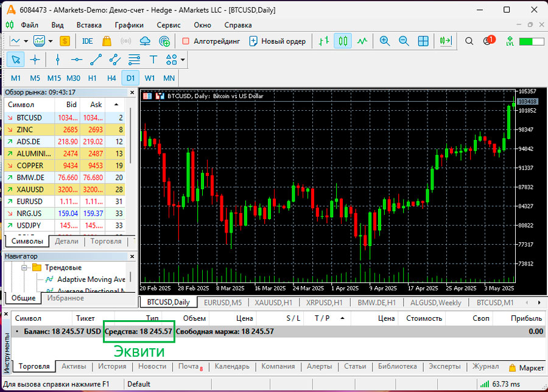548x392 pixels.
Task: Open the Файл menu
Action: click(30, 25)
